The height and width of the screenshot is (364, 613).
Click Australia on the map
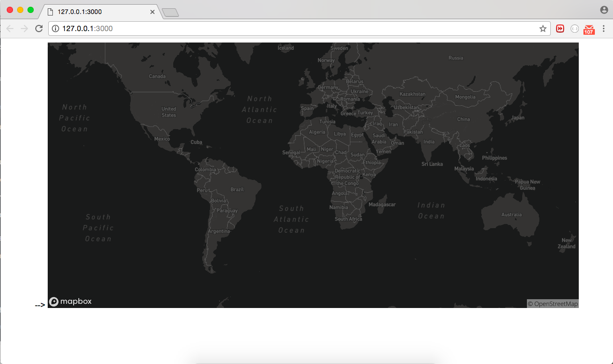tap(511, 215)
